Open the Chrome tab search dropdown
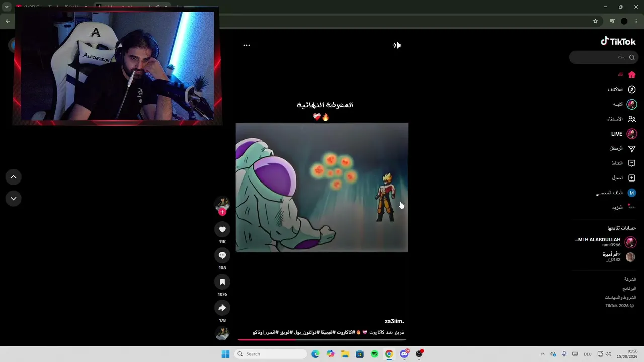Screen dimensions: 644x362 7,7
